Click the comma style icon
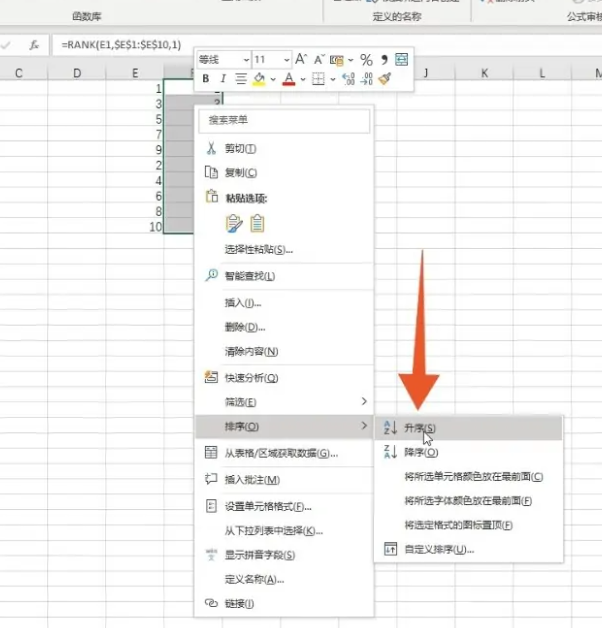The image size is (602, 628). pyautogui.click(x=384, y=60)
